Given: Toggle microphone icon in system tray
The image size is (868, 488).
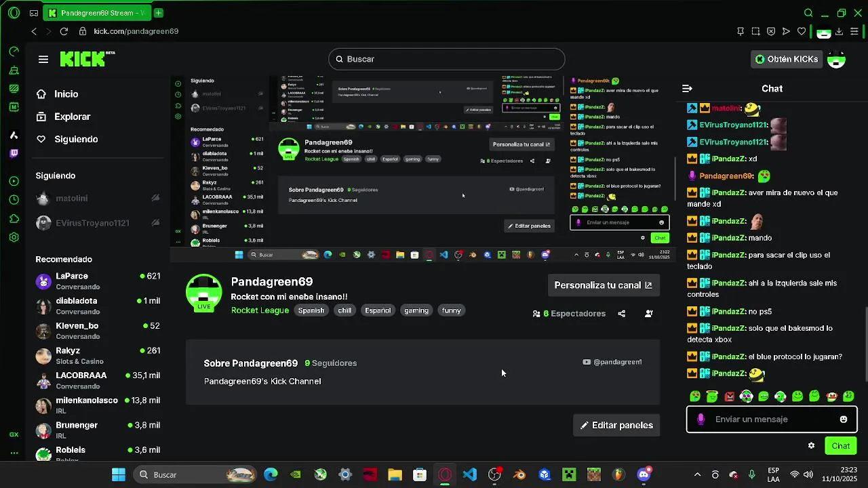Looking at the screenshot, I should click(751, 474).
